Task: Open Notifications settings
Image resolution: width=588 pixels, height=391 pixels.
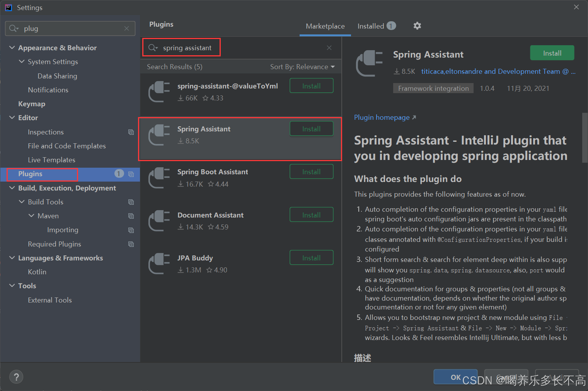Action: [48, 90]
